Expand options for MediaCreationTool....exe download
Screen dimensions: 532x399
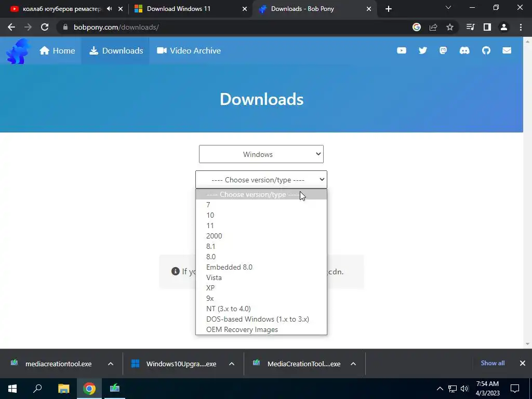[353, 364]
